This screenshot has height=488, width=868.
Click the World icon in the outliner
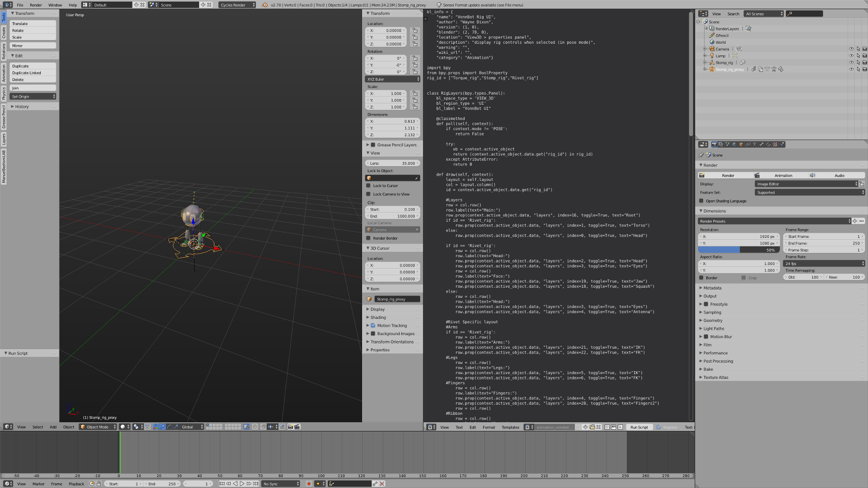pos(711,42)
